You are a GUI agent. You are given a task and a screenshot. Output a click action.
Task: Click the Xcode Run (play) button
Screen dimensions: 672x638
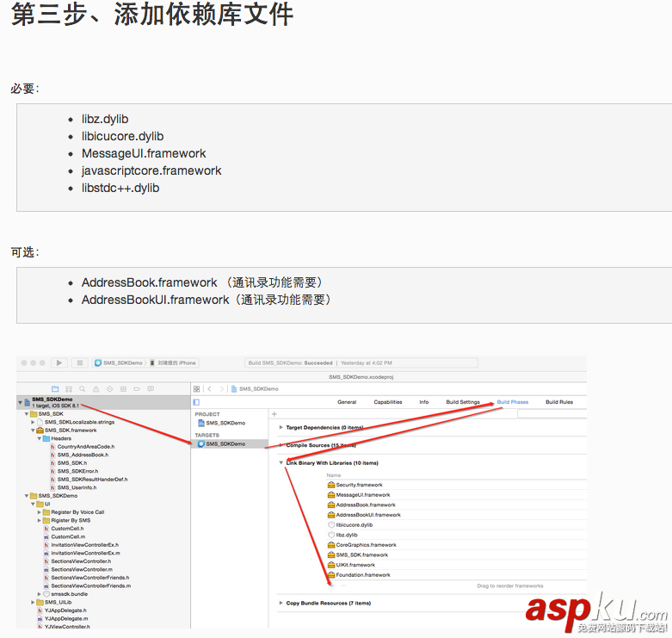tap(59, 362)
